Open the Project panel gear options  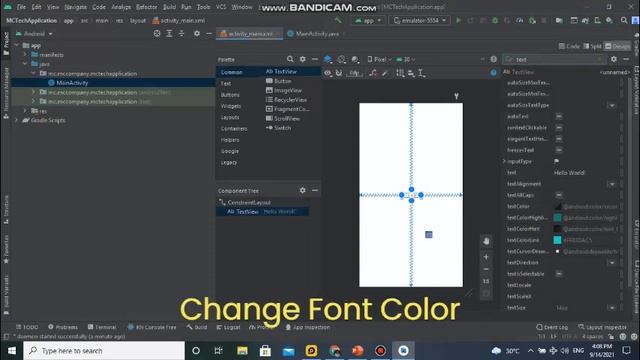click(197, 33)
